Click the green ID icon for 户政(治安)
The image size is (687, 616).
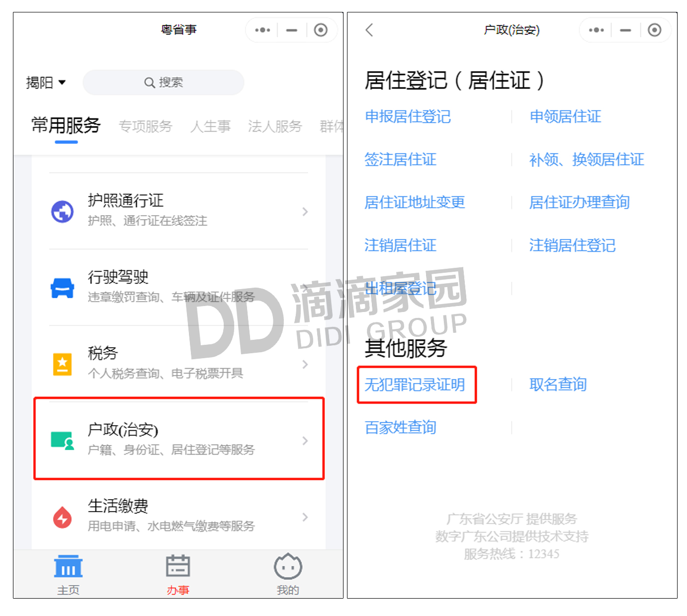pyautogui.click(x=63, y=441)
